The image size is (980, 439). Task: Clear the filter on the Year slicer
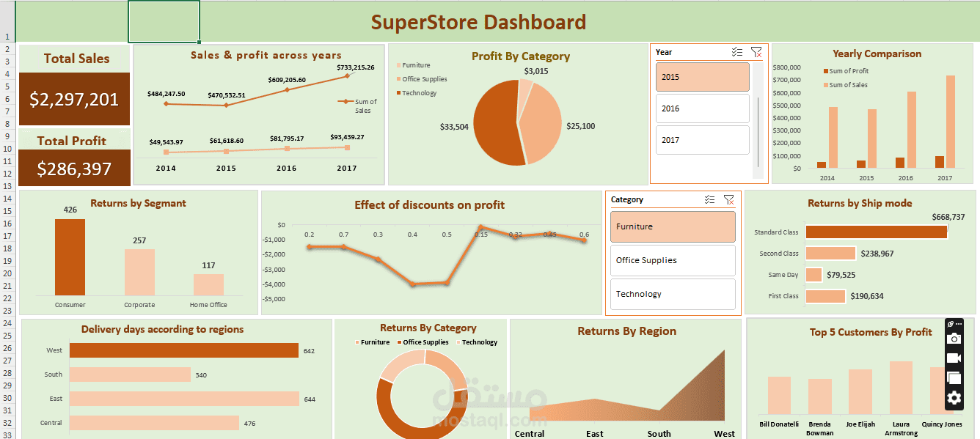pyautogui.click(x=756, y=52)
